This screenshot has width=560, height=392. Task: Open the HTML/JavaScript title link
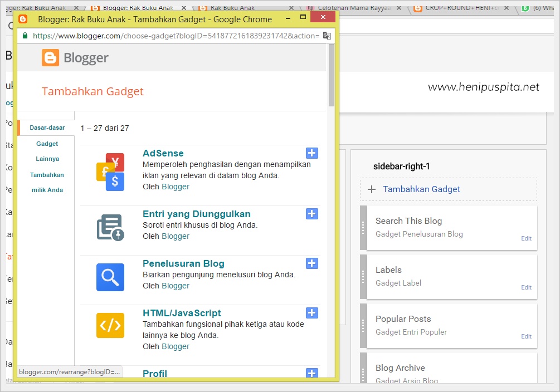click(182, 313)
